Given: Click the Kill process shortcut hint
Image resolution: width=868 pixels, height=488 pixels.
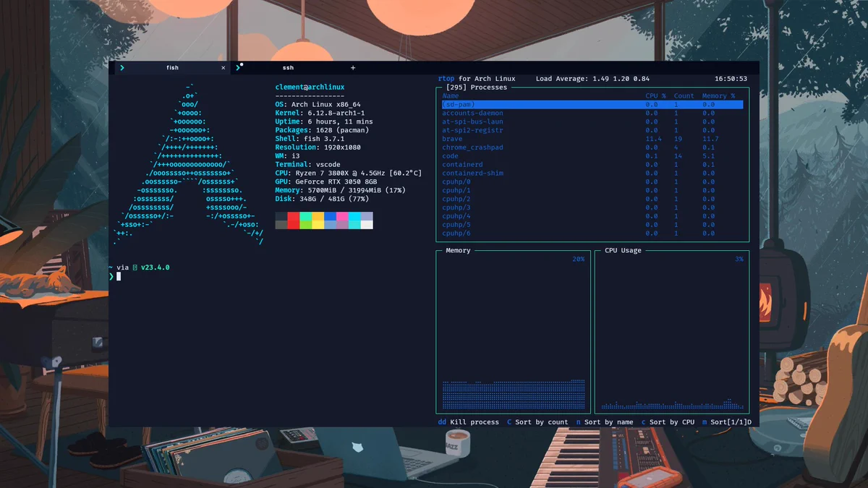Looking at the screenshot, I should [x=468, y=422].
